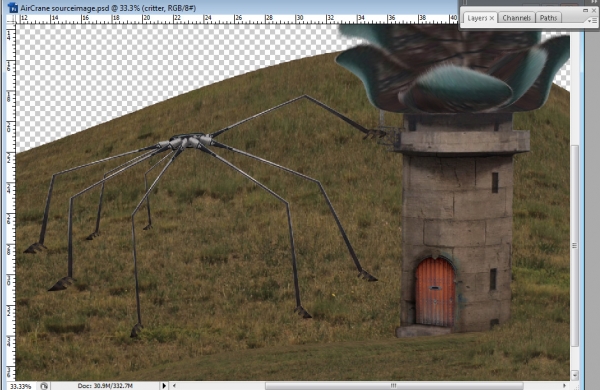
Task: Open the Layers panel flyout menu
Action: [x=592, y=21]
